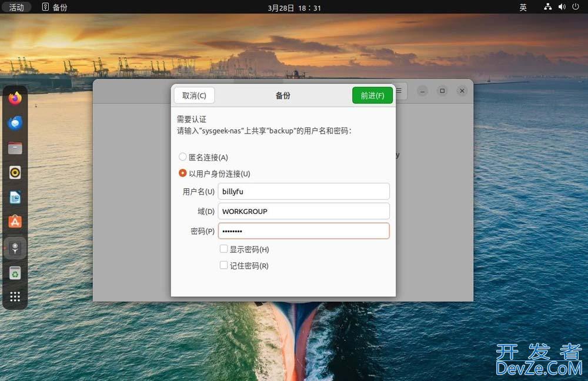Show applications grid in dock
The height and width of the screenshot is (381, 588).
pyautogui.click(x=15, y=296)
